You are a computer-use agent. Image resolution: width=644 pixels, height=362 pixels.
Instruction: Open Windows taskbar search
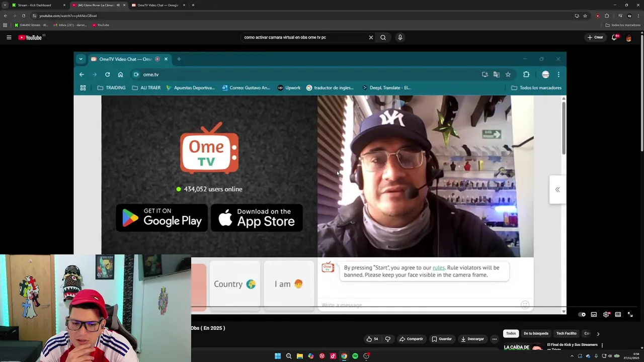pyautogui.click(x=289, y=356)
